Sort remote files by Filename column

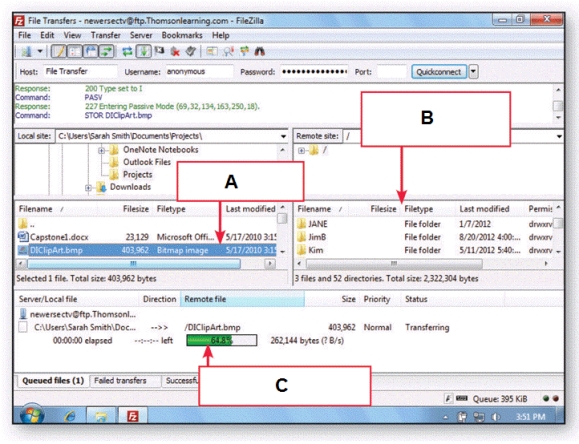[321, 209]
